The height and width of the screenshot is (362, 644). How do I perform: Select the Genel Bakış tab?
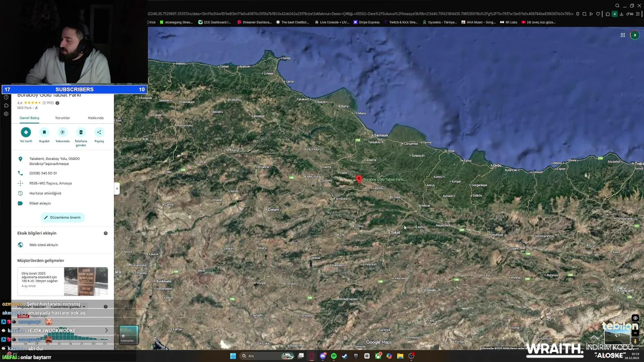coord(29,118)
